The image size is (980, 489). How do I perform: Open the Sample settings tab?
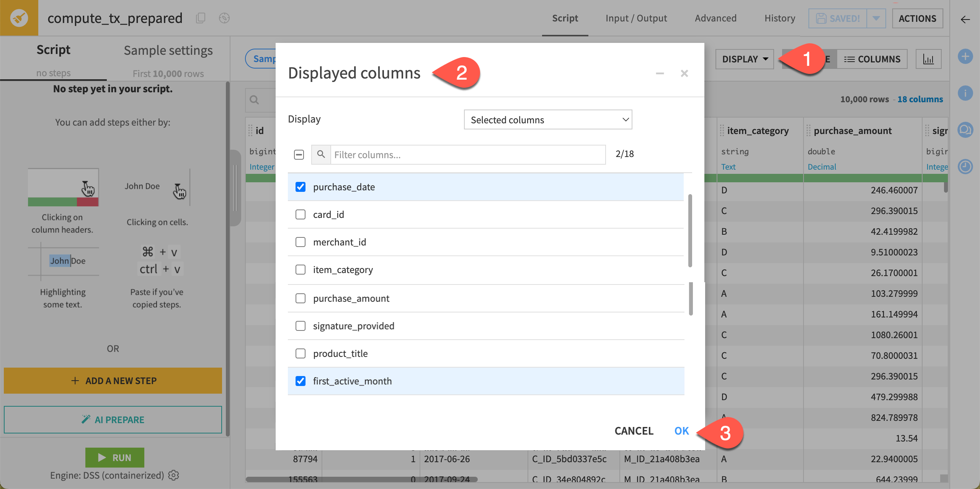pos(168,51)
